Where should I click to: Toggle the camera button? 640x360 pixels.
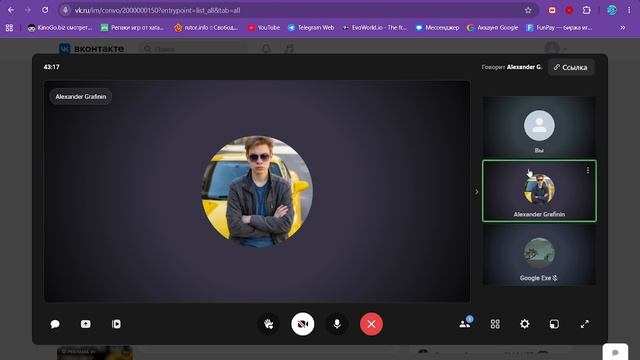(303, 324)
